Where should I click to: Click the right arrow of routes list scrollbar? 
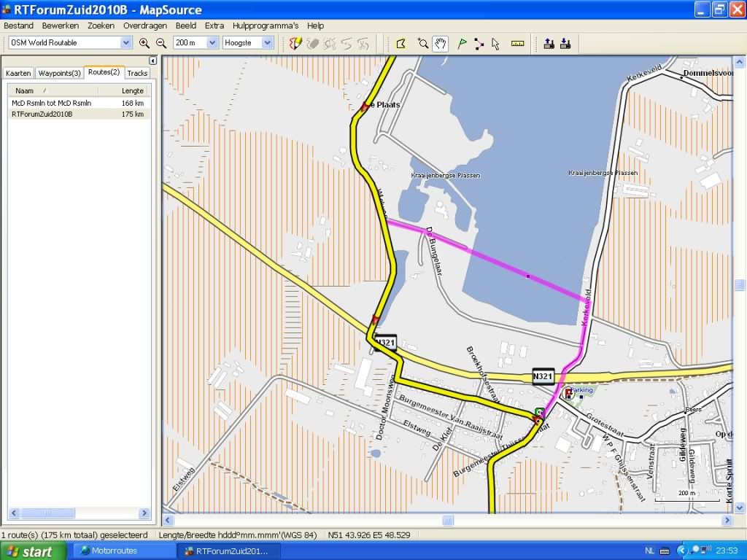pos(144,513)
